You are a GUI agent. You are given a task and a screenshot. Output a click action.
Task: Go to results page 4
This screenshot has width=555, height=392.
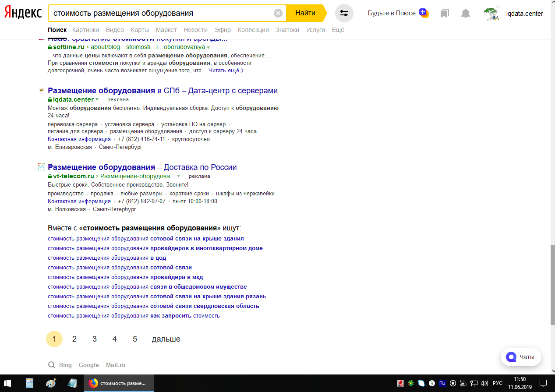[x=115, y=339]
